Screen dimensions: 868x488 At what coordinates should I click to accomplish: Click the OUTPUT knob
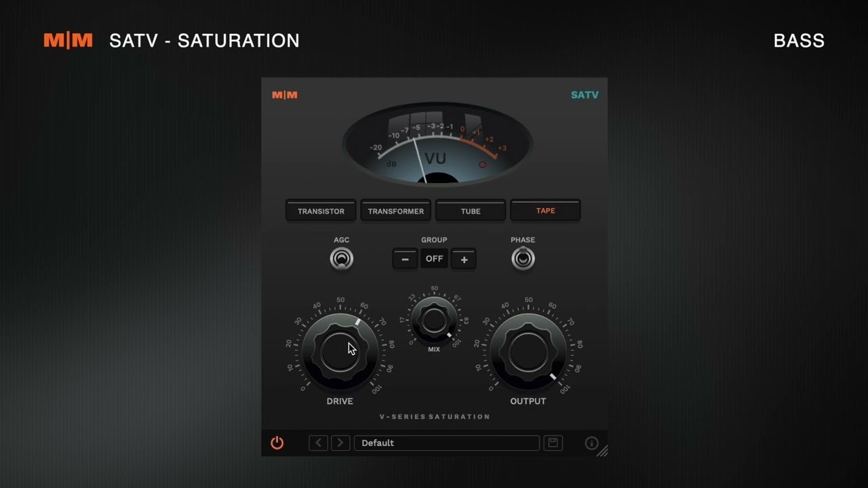click(528, 351)
